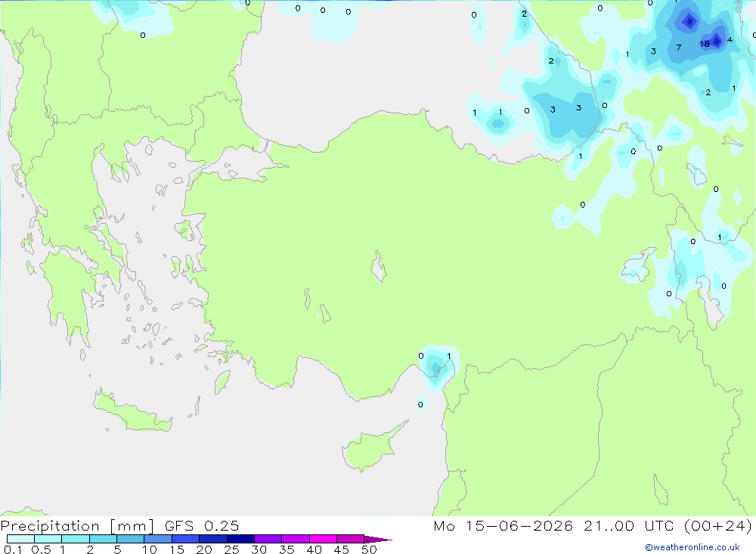The image size is (756, 554).
Task: Select the 20–25 mm legend swatch
Action: (x=212, y=539)
